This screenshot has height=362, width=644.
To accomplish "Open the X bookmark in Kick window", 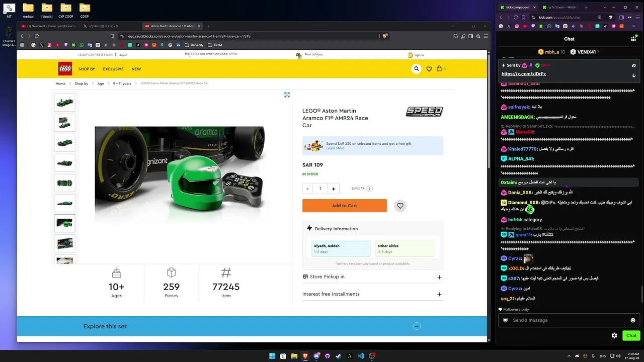I will [x=509, y=26].
